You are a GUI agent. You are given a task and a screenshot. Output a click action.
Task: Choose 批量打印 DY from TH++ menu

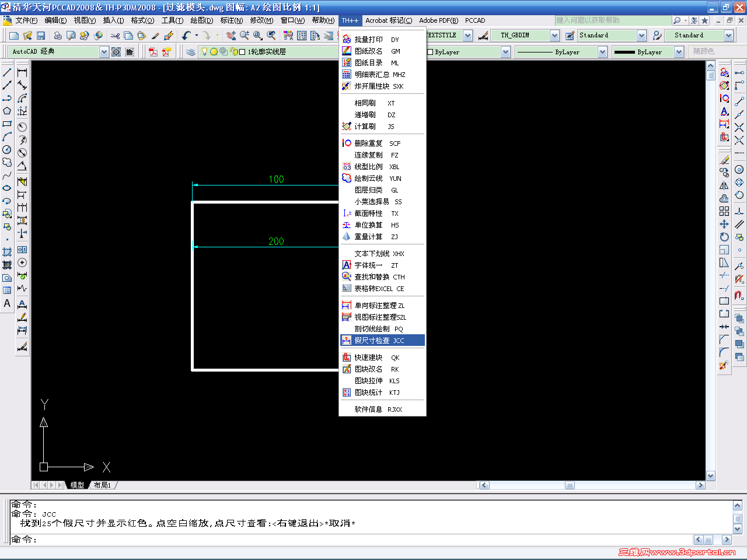(382, 40)
